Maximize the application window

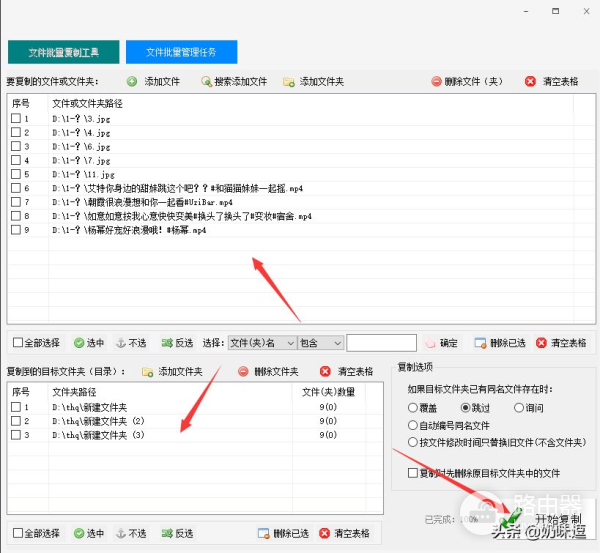click(556, 11)
